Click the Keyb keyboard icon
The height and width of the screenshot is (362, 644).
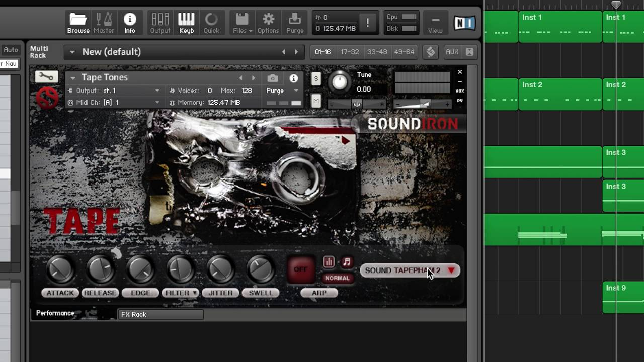[186, 23]
